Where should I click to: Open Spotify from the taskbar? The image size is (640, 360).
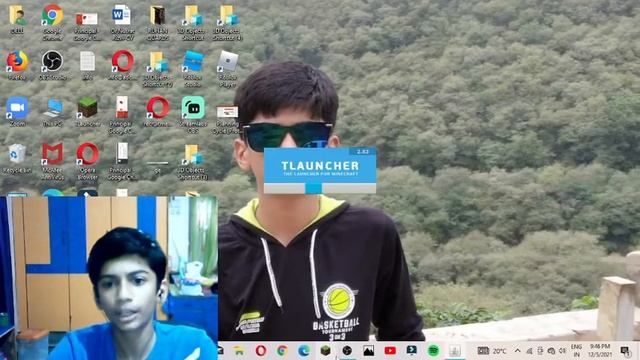433,351
